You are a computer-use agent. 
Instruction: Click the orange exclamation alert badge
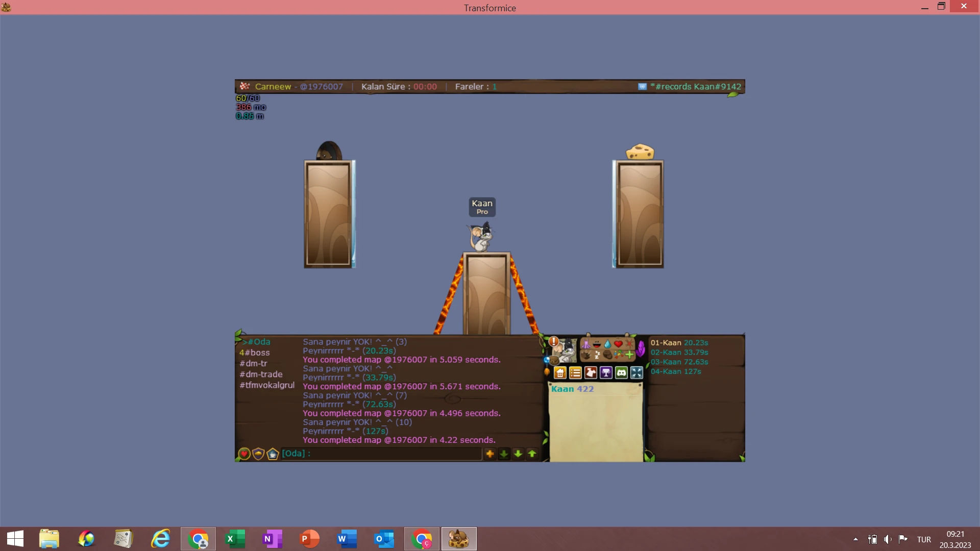[x=553, y=341]
